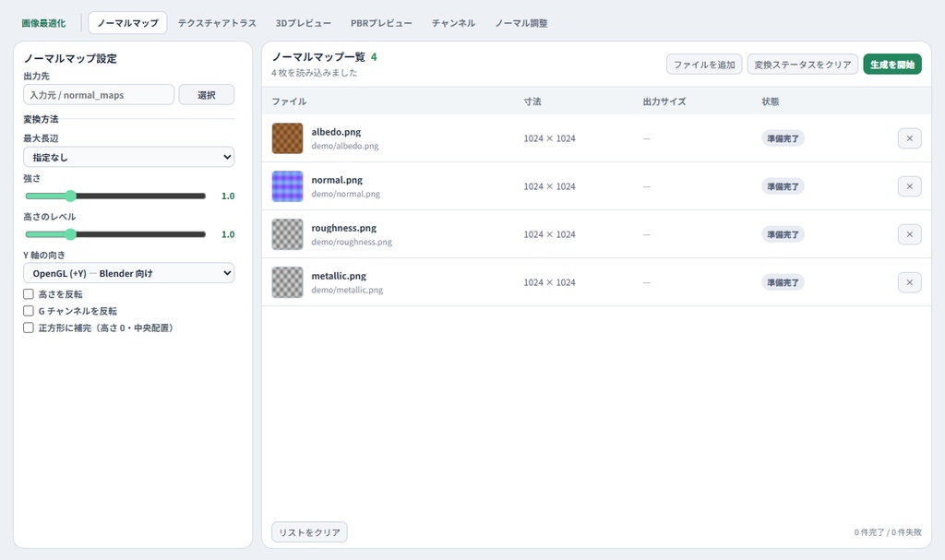Go to the 3Dプレビュー tab
This screenshot has height=560, width=945.
pos(303,23)
